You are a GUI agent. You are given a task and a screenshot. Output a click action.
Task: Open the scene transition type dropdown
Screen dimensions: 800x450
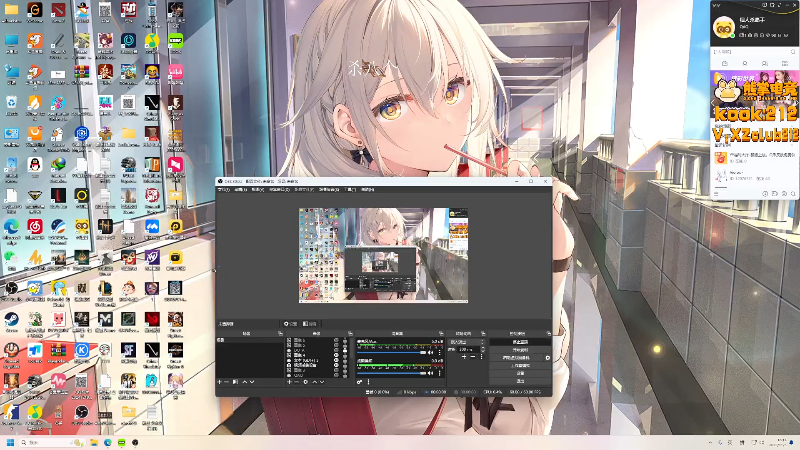[x=466, y=342]
